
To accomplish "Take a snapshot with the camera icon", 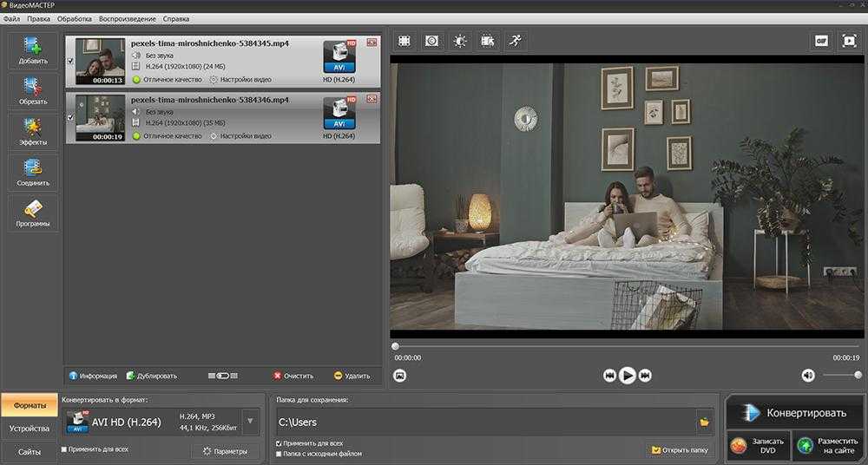I will [399, 376].
